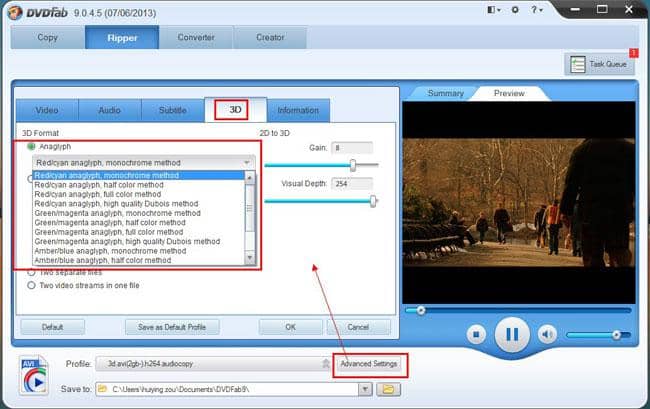
Task: Switch to the Converter module tab
Action: (196, 37)
